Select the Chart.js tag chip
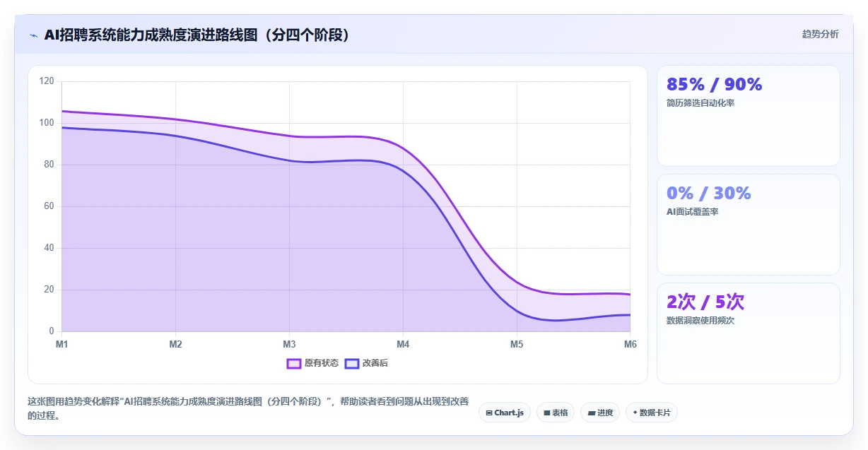The image size is (868, 450). pos(505,413)
